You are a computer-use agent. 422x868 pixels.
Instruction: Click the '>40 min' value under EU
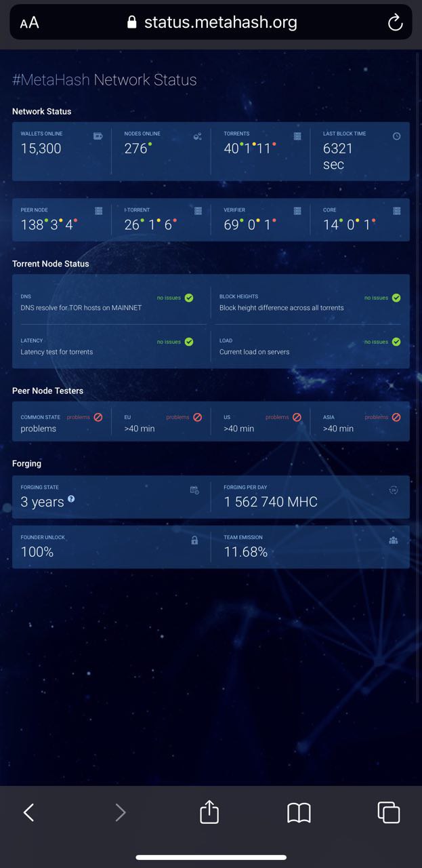click(140, 429)
